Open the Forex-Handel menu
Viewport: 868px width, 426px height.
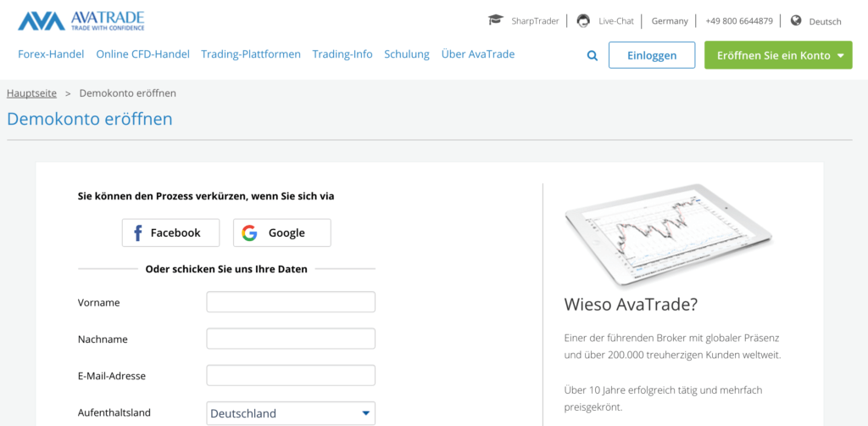(51, 54)
